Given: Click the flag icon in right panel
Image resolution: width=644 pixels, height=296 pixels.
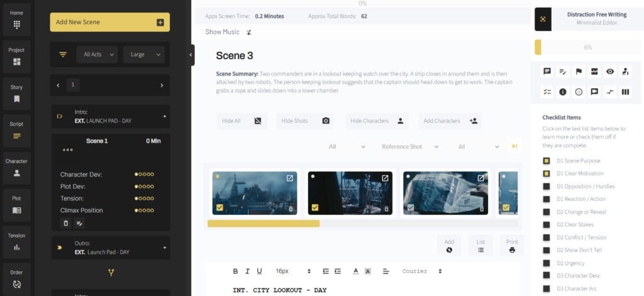Looking at the screenshot, I should point(578,72).
